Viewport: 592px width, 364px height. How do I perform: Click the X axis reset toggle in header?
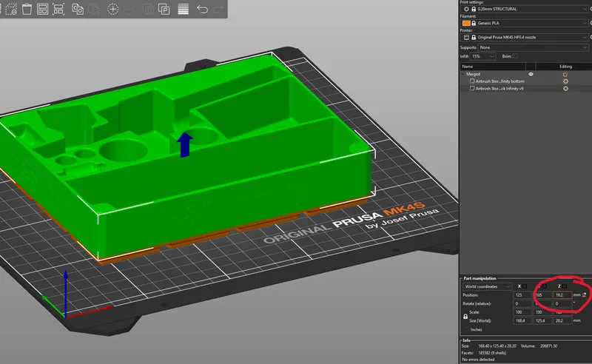[x=525, y=286]
